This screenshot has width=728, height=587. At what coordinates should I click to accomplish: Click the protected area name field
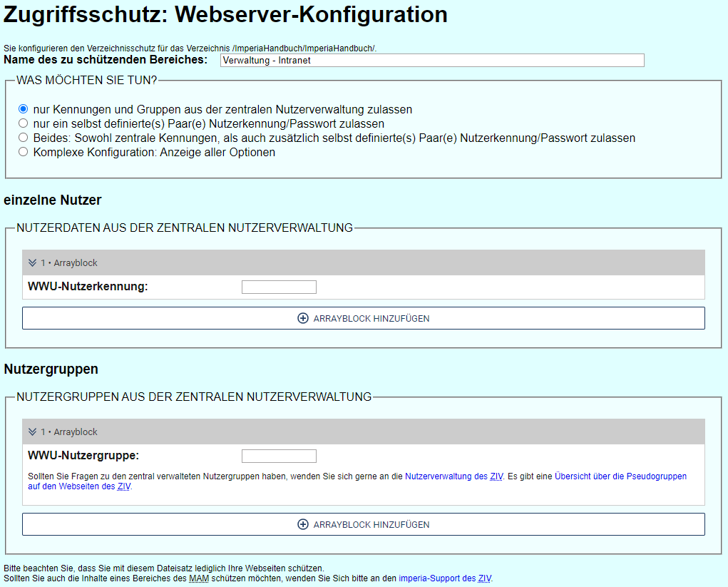pyautogui.click(x=431, y=61)
